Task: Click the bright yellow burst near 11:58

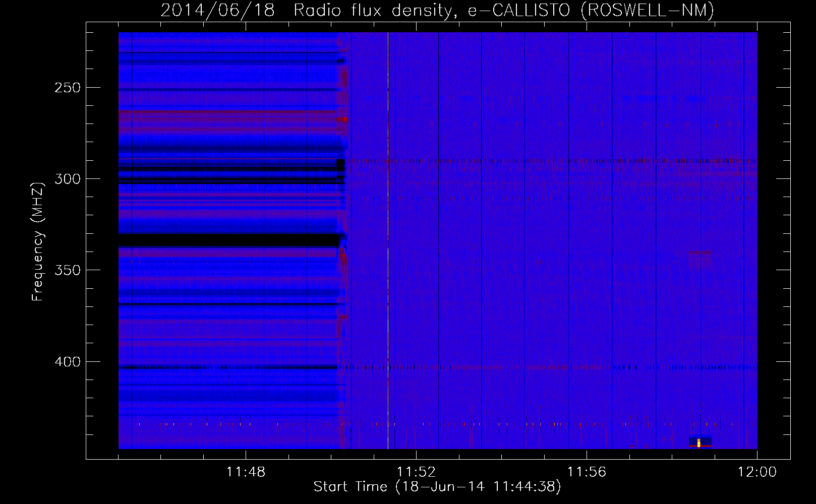Action: (699, 443)
